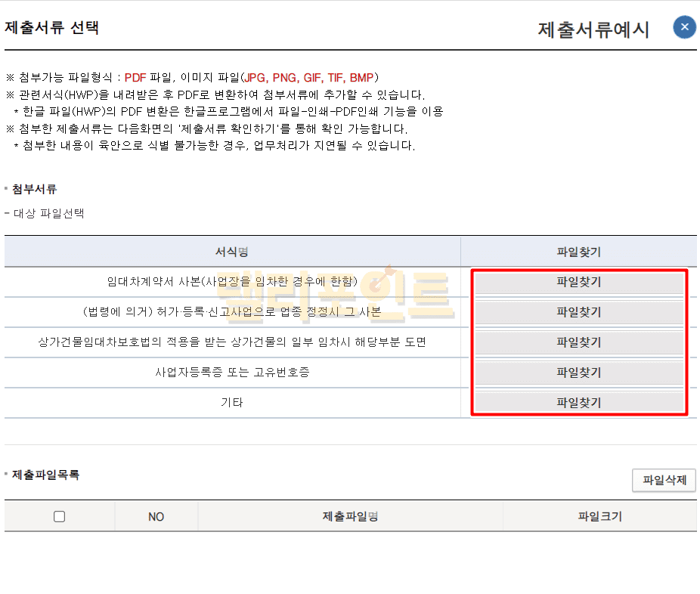This screenshot has height=594, width=700.
Task: Close the dialog with the blue X icon
Action: tap(684, 28)
